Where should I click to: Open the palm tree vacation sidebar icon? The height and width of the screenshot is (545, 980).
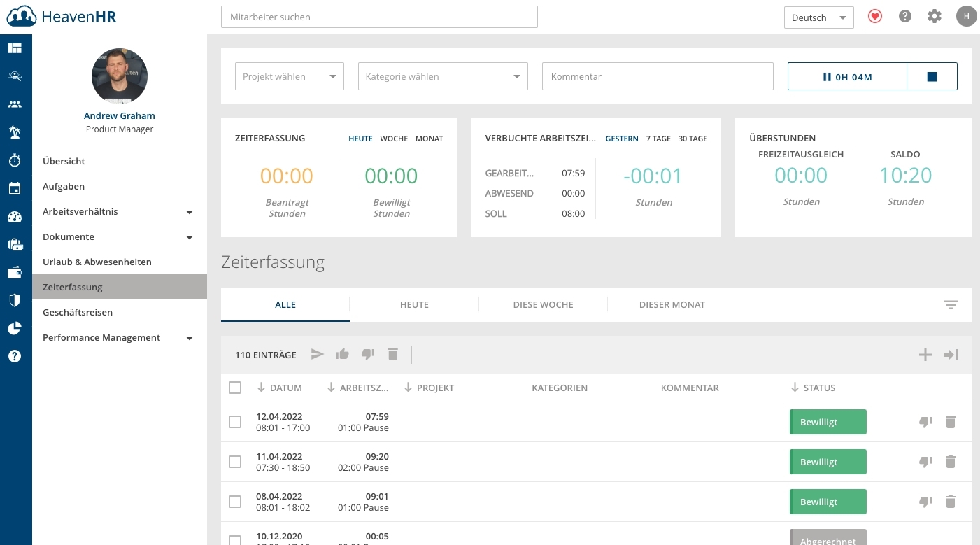click(15, 132)
